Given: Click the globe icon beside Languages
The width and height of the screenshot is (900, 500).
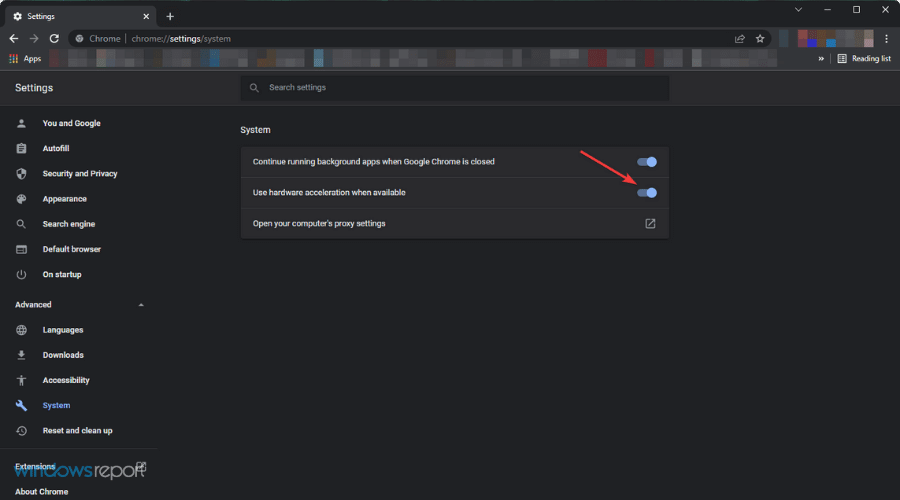Looking at the screenshot, I should (21, 330).
